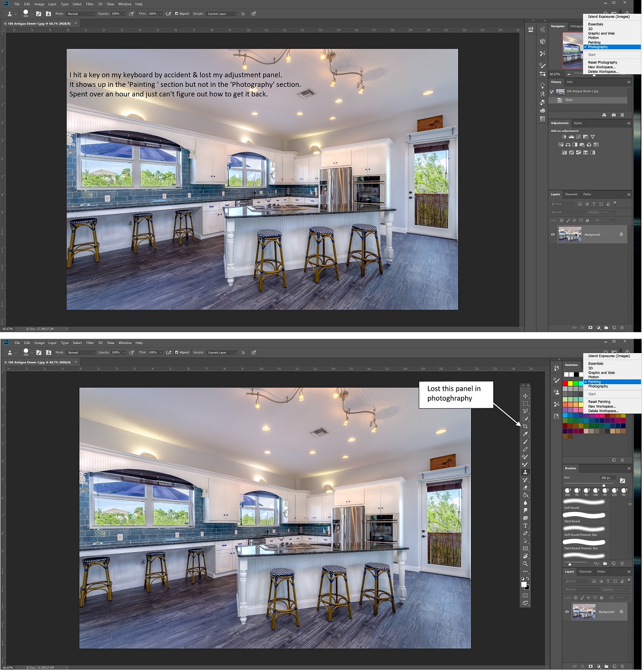Open the Sample Current Layer dropdown
643x672 pixels.
(x=221, y=352)
